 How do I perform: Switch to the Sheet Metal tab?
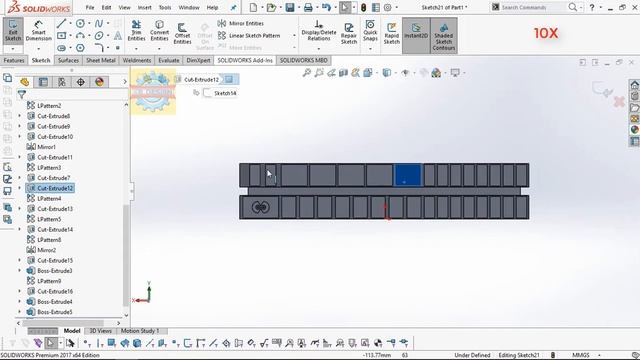(100, 60)
